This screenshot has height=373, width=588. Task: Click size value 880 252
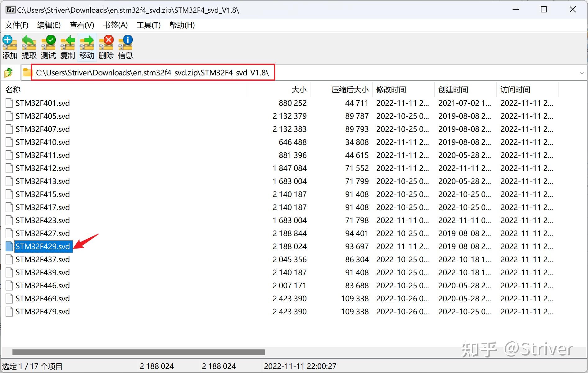point(293,103)
